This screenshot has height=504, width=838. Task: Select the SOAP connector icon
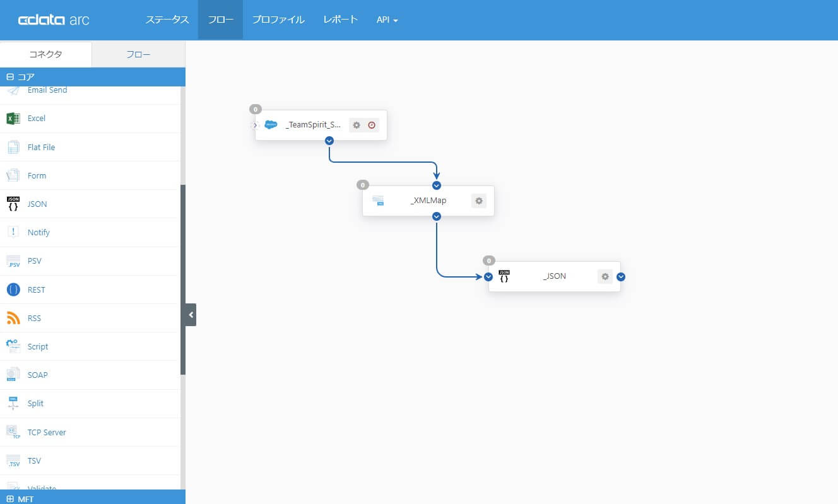pyautogui.click(x=13, y=375)
